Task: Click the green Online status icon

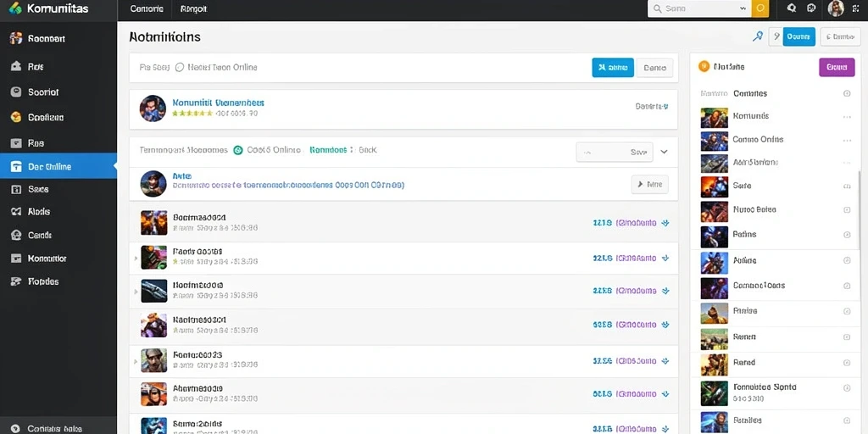Action: [x=238, y=150]
